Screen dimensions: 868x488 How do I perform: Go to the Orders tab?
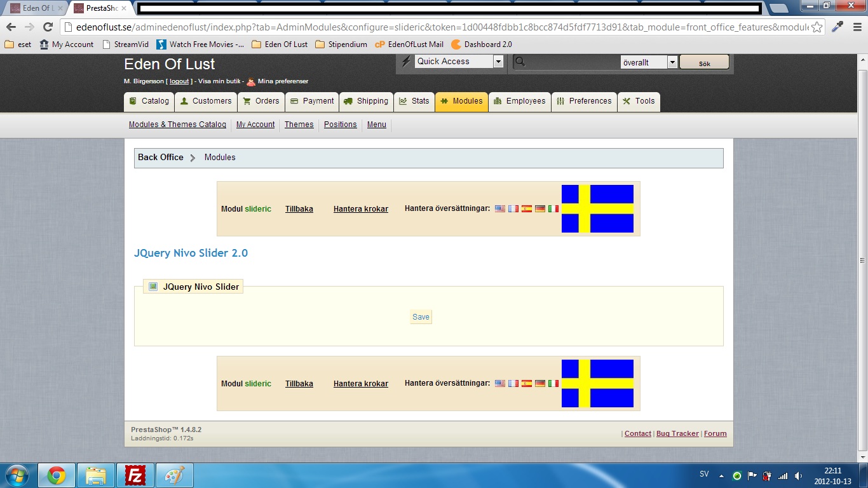(x=261, y=101)
